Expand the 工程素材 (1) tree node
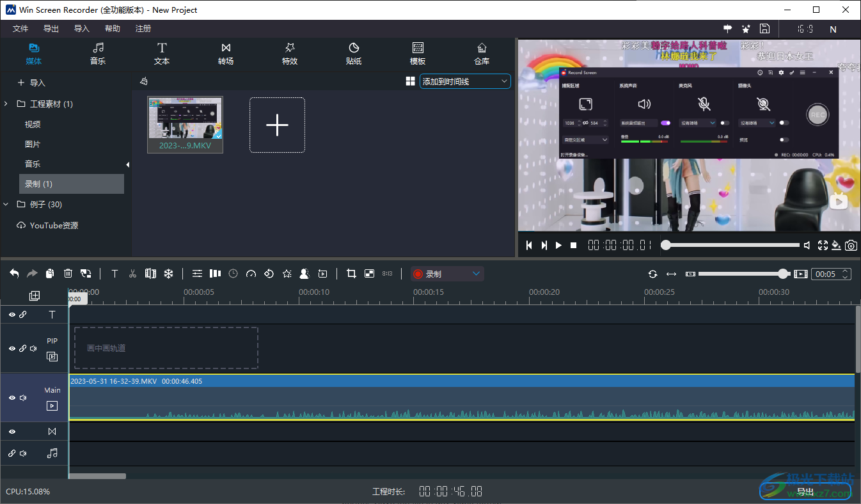 click(x=6, y=104)
